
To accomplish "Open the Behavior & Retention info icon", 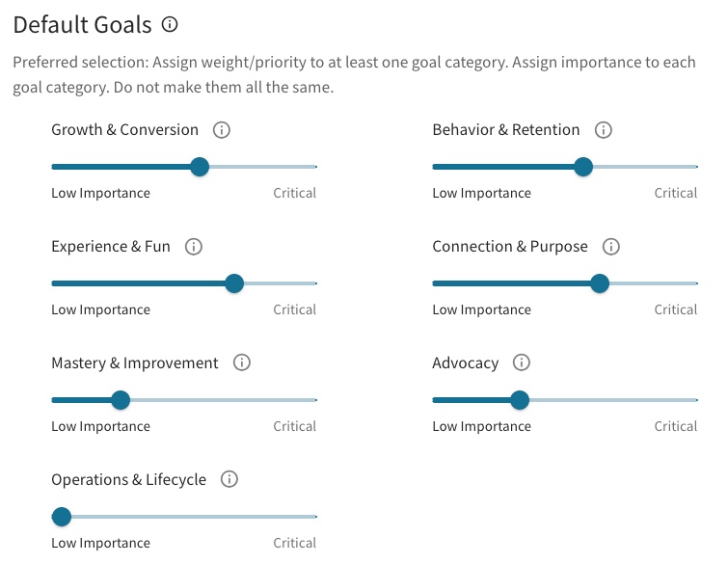I will 603,130.
